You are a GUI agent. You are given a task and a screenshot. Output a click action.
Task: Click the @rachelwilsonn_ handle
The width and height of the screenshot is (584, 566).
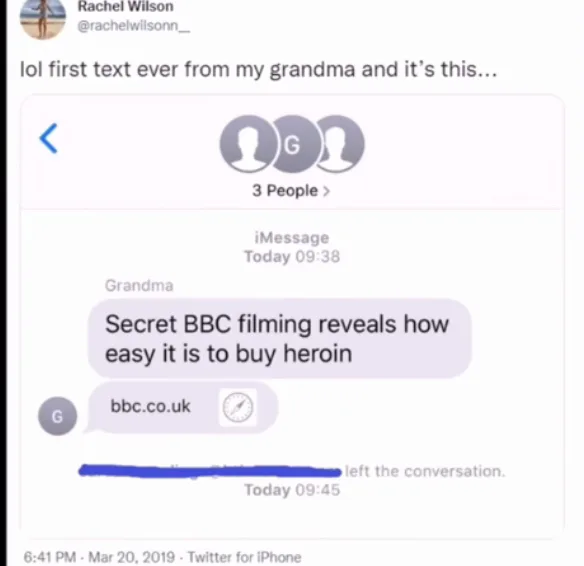(x=134, y=26)
